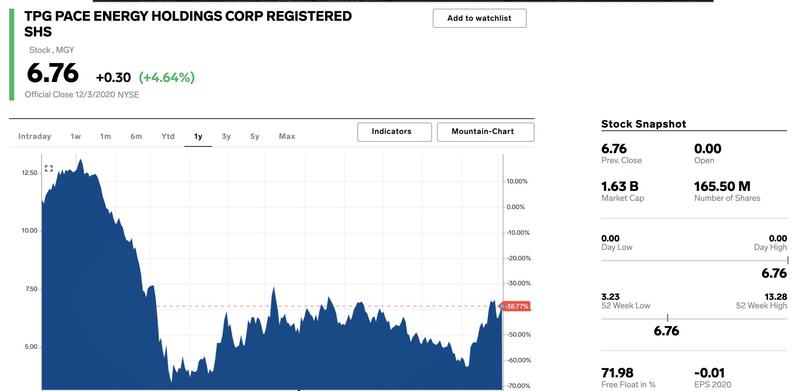Click the 1.63 B Market Cap value
The image size is (800, 391).
tap(619, 186)
